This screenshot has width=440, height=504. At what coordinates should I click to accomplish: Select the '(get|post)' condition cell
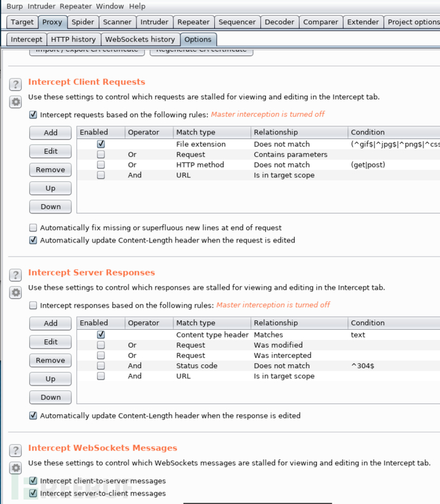[x=393, y=165]
